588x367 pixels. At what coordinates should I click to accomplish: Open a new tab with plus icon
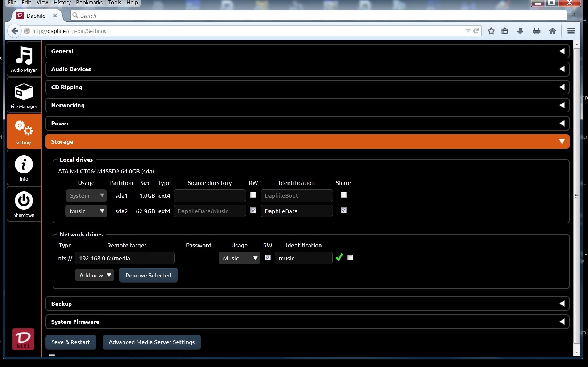tap(574, 15)
